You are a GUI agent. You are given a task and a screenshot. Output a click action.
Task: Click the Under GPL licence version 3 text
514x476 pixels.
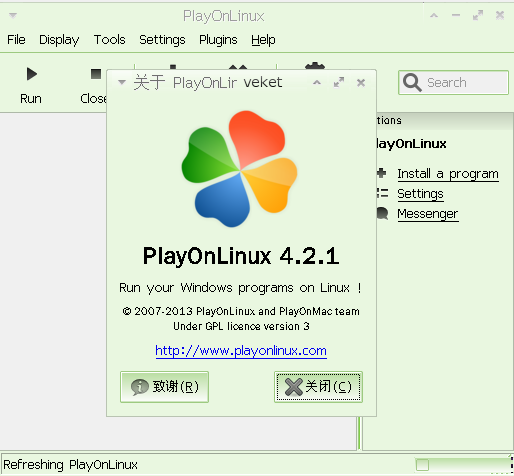pyautogui.click(x=241, y=326)
